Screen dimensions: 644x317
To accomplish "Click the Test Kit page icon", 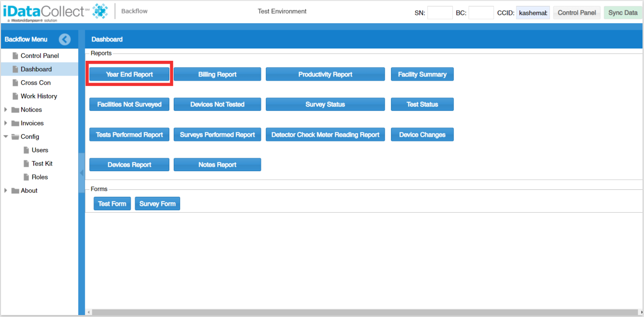I will pyautogui.click(x=27, y=164).
